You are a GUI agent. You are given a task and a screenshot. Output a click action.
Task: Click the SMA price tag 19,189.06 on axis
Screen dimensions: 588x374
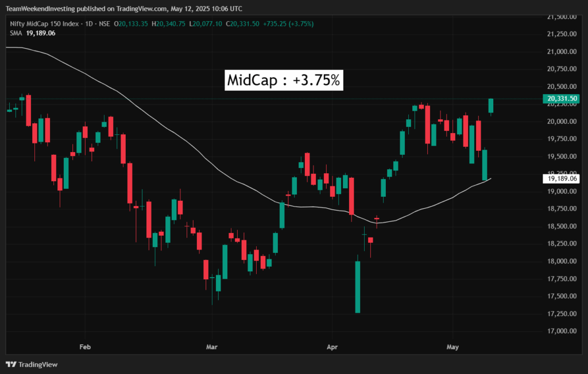[x=562, y=178]
